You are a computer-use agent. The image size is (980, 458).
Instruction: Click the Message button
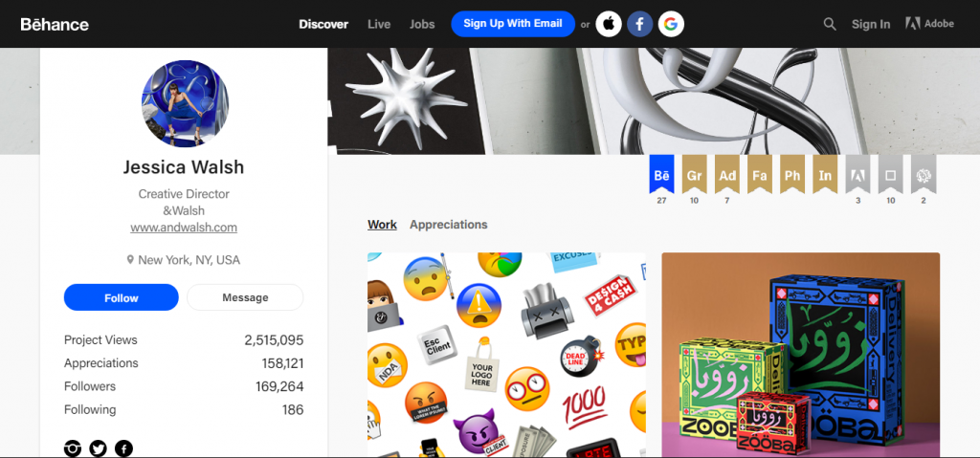(245, 297)
